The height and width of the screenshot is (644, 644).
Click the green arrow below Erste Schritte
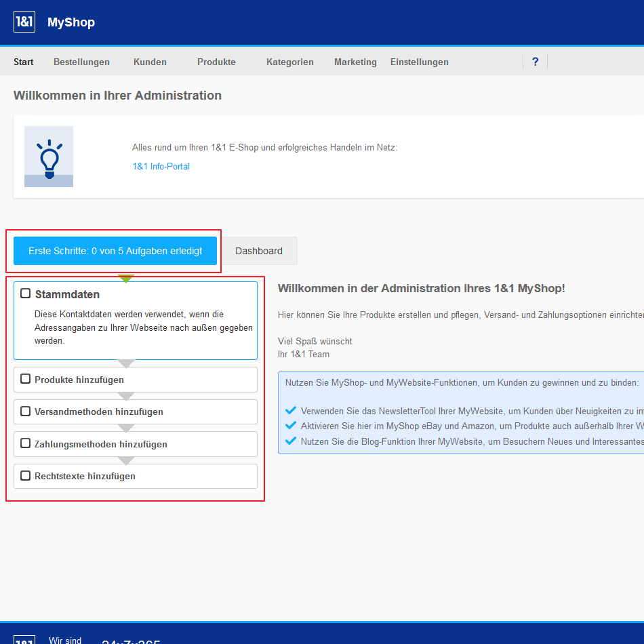point(126,278)
